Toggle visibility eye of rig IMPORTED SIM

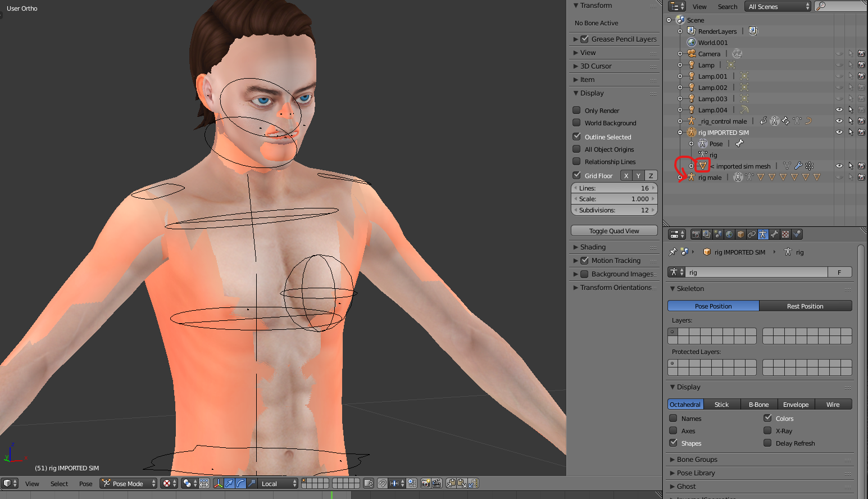[x=839, y=132]
